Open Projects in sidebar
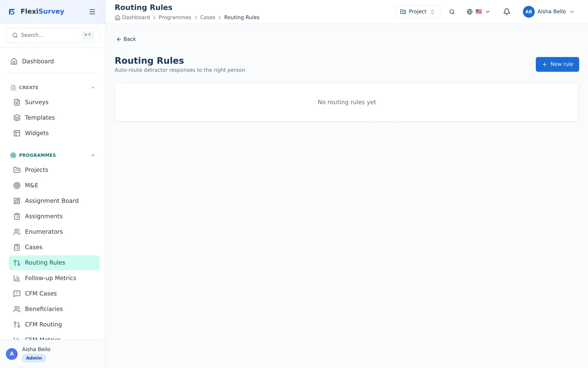 coord(54,170)
